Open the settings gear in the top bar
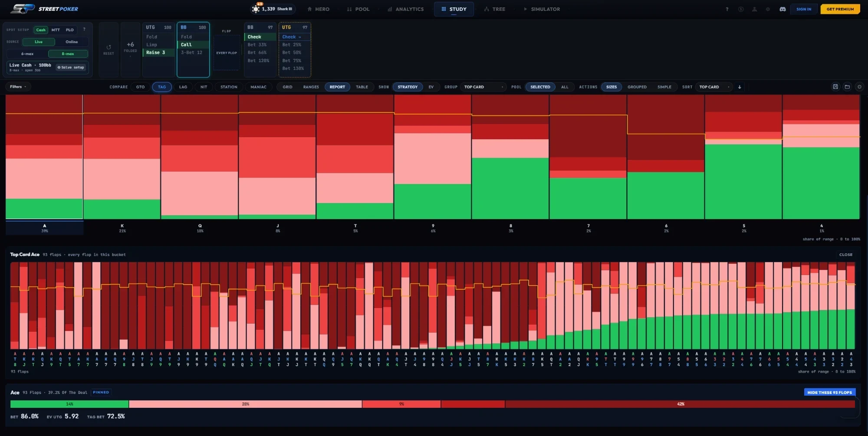Screen dimensions: 868x436 point(768,9)
